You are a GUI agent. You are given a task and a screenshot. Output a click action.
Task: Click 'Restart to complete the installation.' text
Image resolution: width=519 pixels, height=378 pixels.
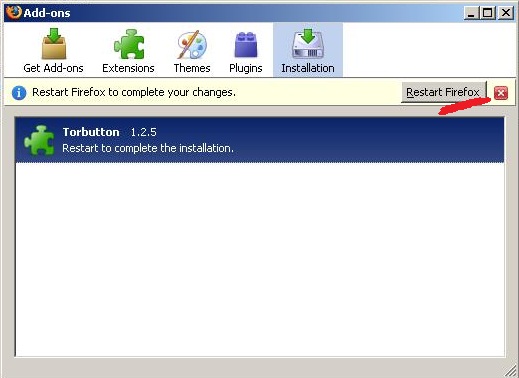(148, 148)
